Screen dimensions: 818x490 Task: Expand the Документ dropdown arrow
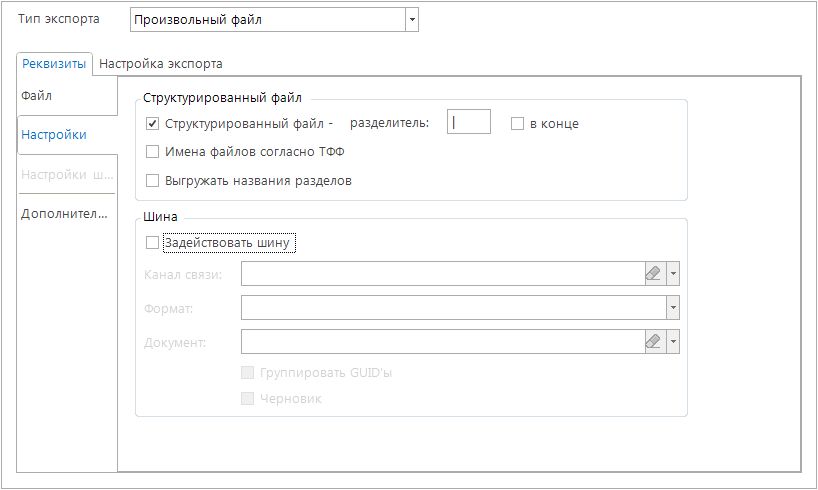pos(673,342)
